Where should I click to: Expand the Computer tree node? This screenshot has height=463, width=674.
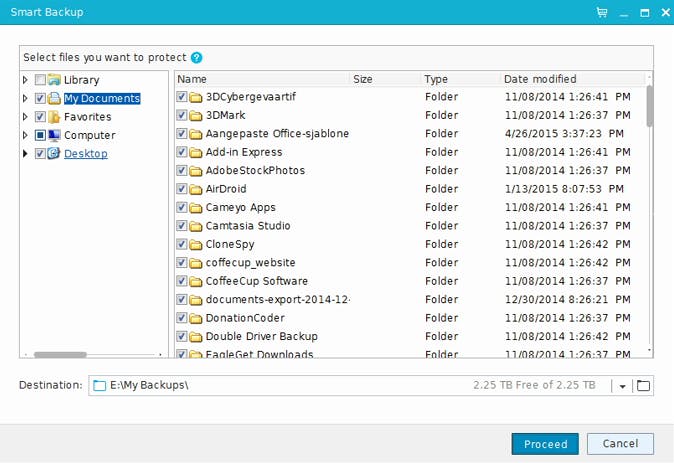click(x=25, y=135)
